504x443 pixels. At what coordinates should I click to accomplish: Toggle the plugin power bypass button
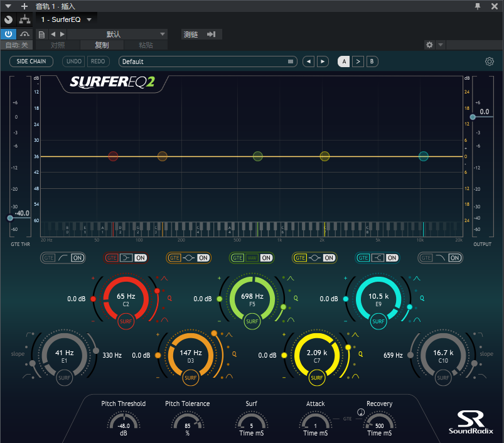8,34
